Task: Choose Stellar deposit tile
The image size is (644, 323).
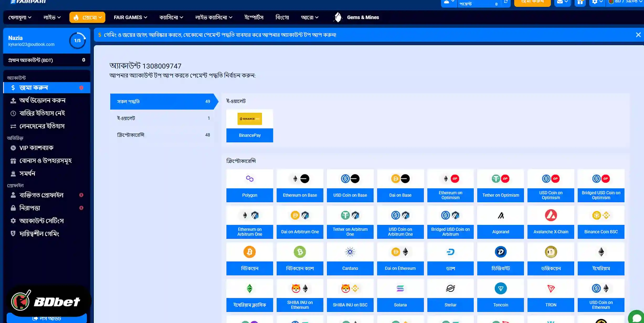Action: pyautogui.click(x=450, y=295)
